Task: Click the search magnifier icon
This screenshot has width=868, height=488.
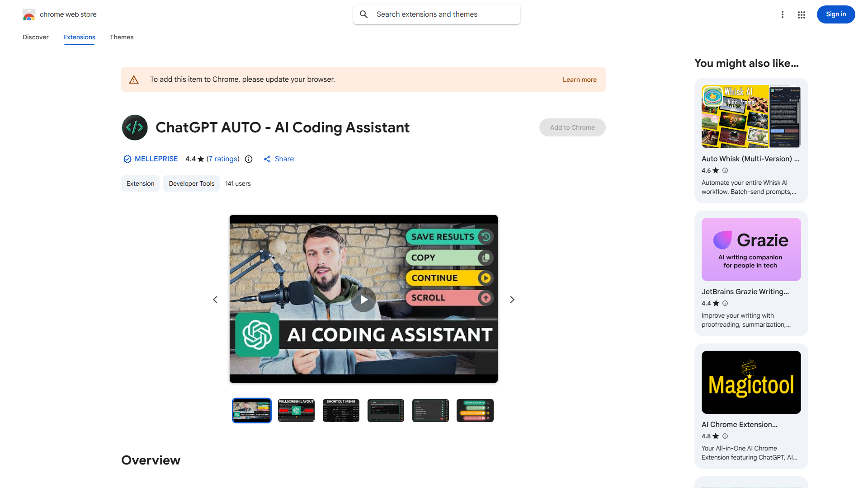Action: point(363,14)
